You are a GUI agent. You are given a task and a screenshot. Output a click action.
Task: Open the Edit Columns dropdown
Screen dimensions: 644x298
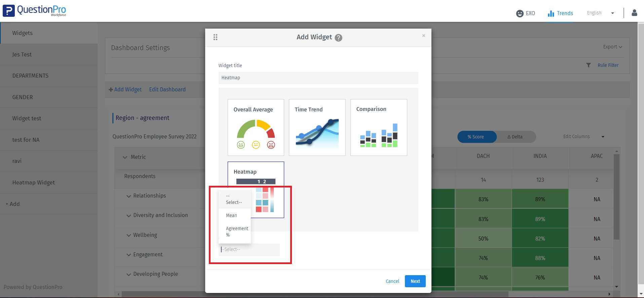coord(584,136)
